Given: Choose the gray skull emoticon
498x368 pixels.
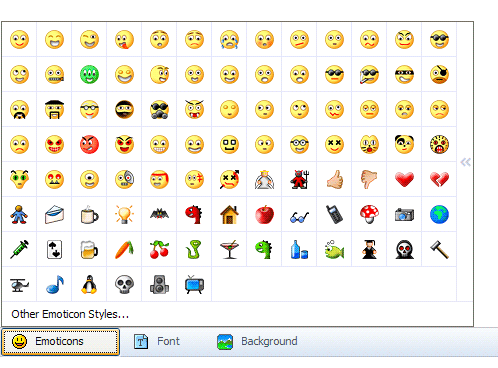Looking at the screenshot, I should tap(124, 284).
